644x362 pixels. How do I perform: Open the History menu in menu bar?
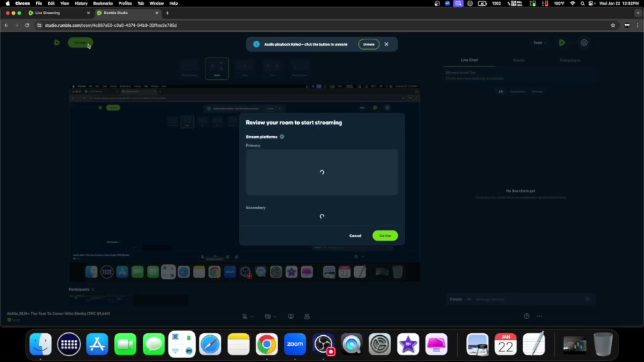pos(81,3)
